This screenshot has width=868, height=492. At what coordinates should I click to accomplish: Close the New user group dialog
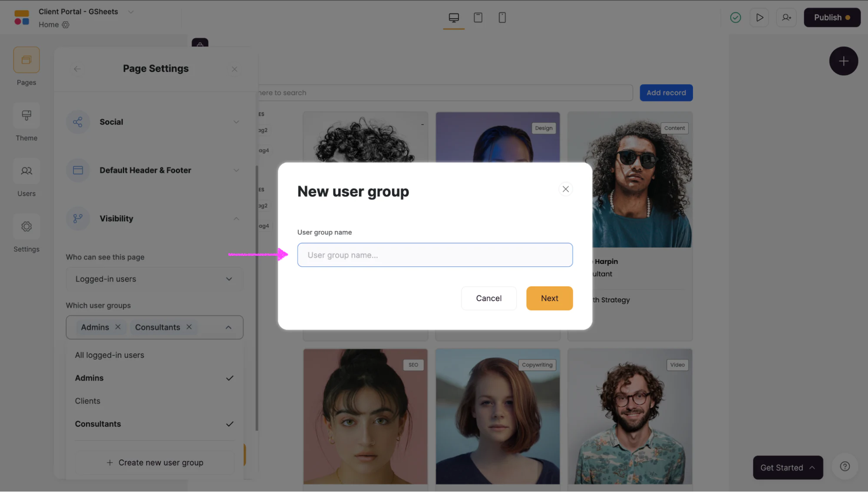(566, 189)
